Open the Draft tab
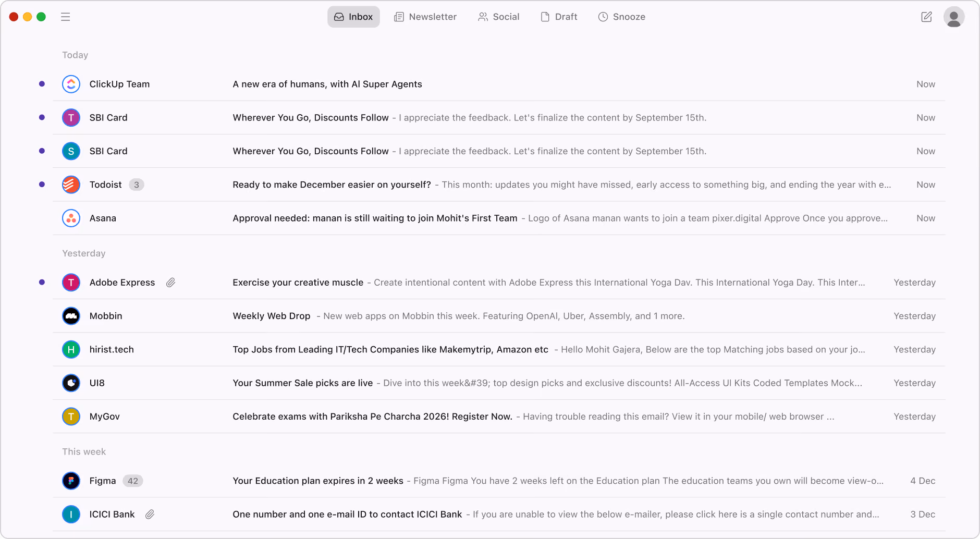This screenshot has width=980, height=539. pos(559,17)
